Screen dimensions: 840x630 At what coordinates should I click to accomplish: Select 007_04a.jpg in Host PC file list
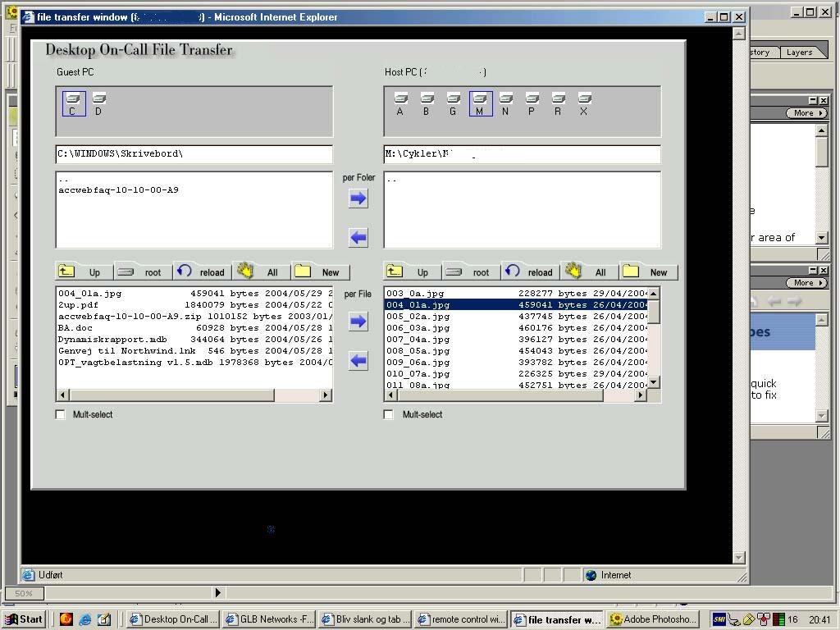click(517, 339)
